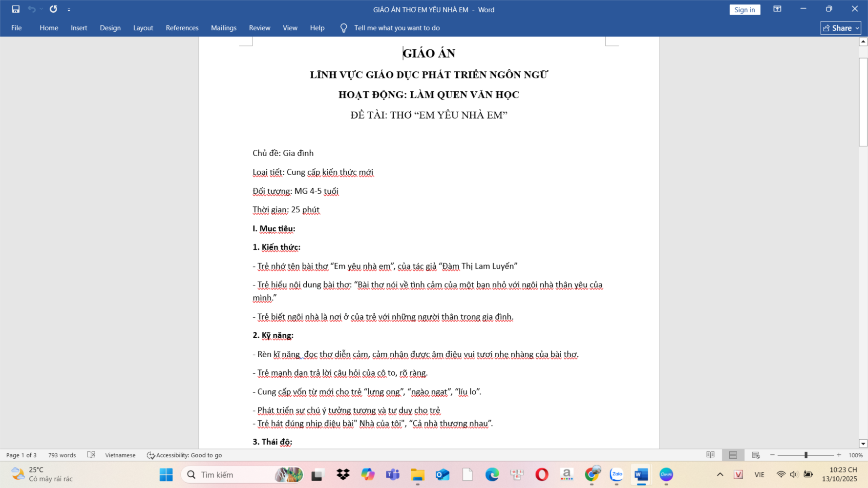
Task: Open the References tab
Action: click(x=182, y=28)
